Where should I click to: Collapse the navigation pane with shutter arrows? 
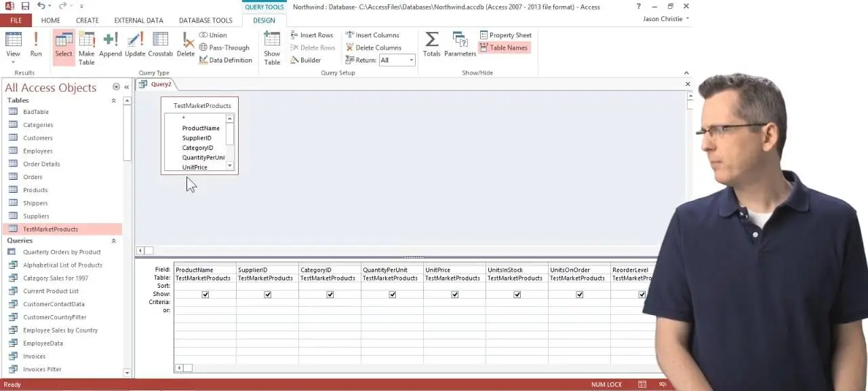126,87
